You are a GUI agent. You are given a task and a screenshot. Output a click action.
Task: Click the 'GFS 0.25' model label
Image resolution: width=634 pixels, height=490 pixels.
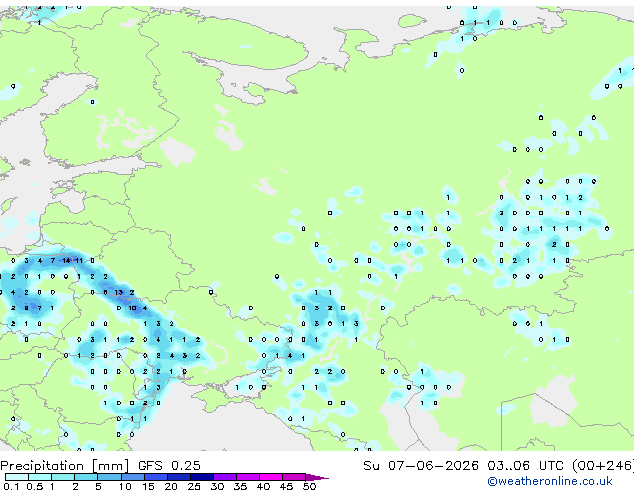(169, 466)
